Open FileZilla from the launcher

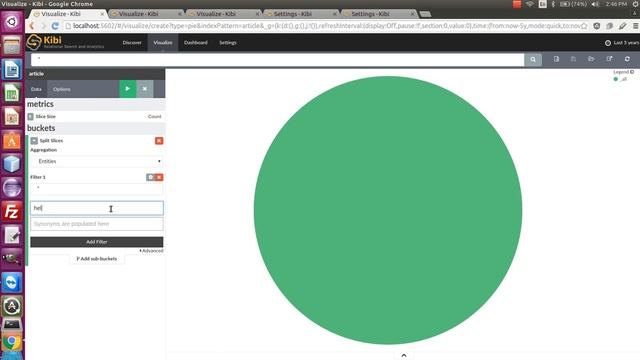12,211
